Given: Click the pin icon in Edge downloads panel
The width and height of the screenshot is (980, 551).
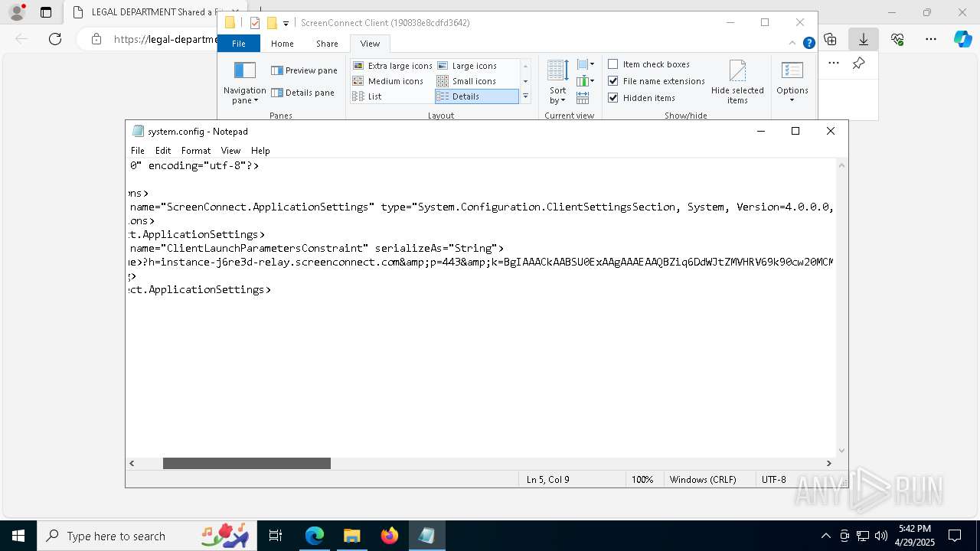Looking at the screenshot, I should coord(859,64).
